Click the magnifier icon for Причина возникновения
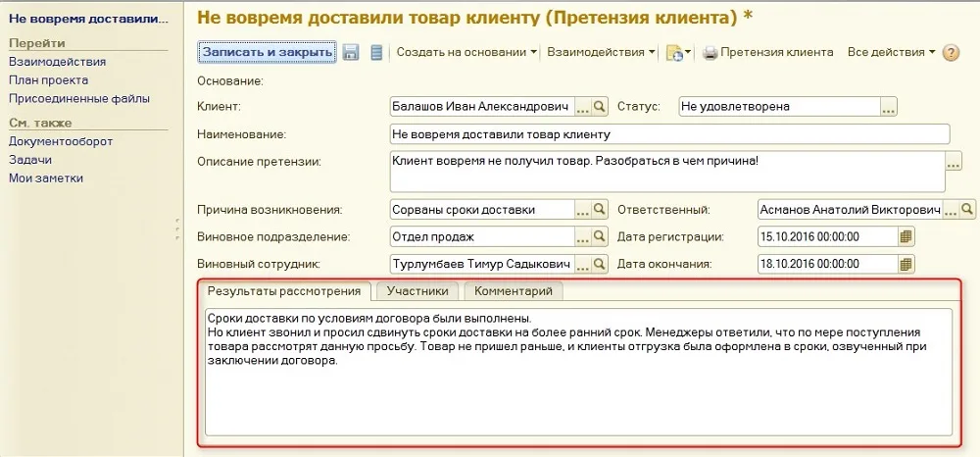Image resolution: width=980 pixels, height=457 pixels. (x=599, y=210)
